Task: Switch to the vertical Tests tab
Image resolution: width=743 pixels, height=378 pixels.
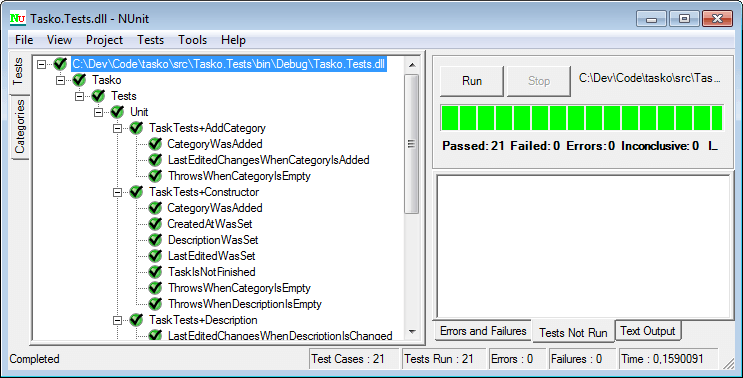Action: [19, 72]
